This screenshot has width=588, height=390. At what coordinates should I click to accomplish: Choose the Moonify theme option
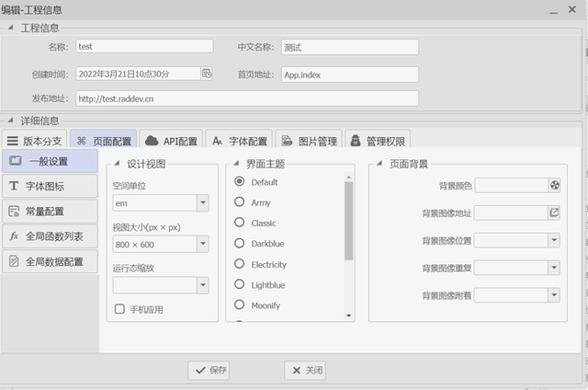coord(240,305)
